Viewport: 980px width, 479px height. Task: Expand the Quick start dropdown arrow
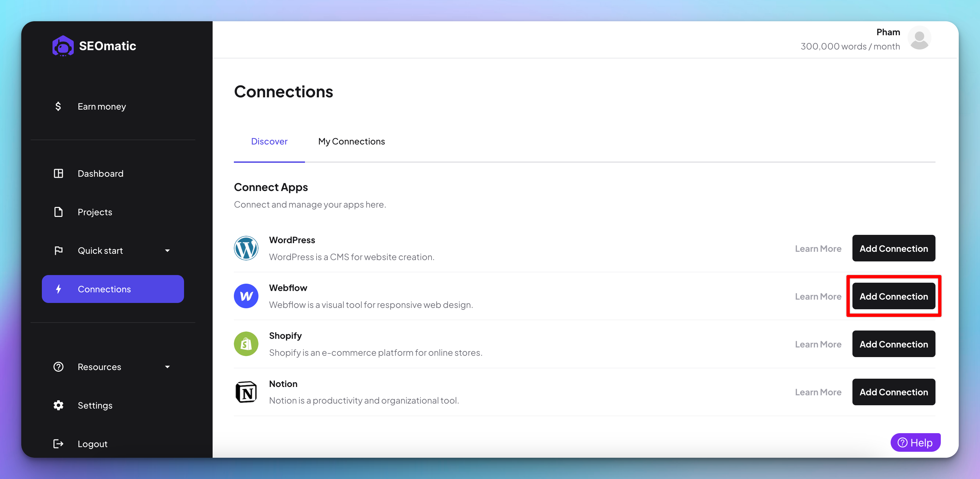click(167, 251)
